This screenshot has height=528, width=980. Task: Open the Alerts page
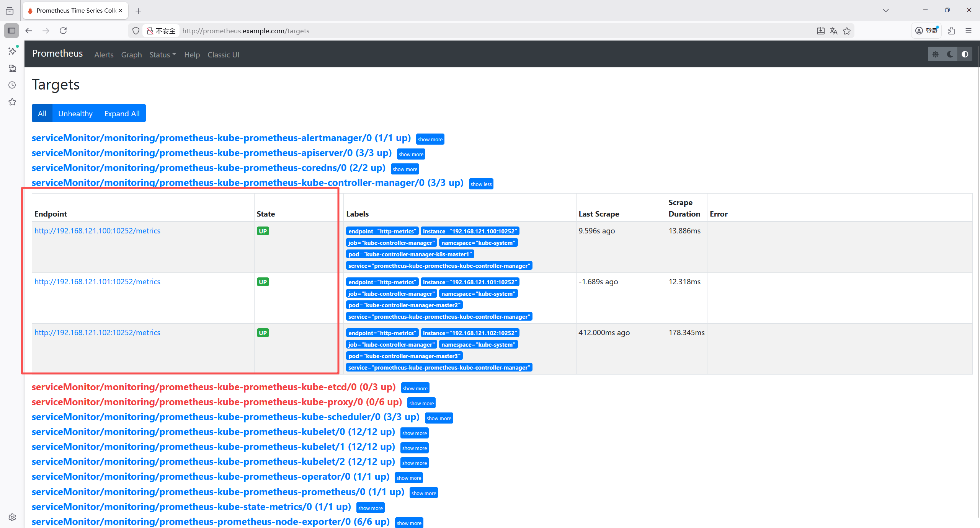[104, 55]
